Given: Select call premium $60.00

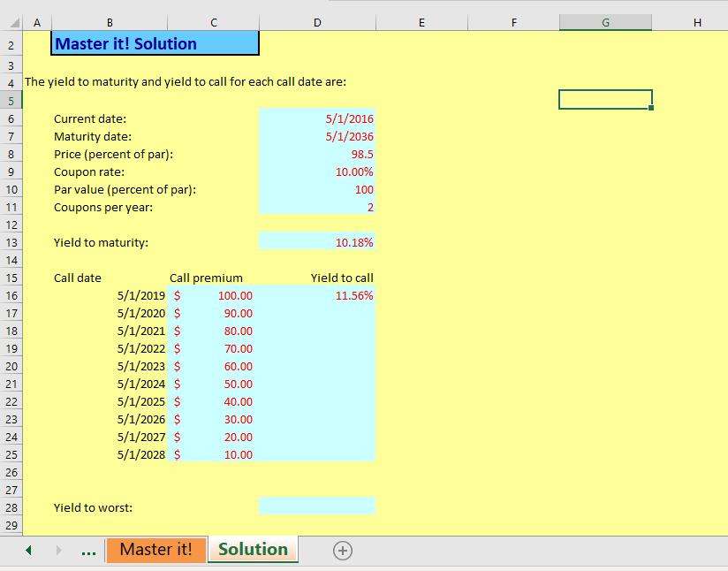Looking at the screenshot, I should (x=214, y=366).
